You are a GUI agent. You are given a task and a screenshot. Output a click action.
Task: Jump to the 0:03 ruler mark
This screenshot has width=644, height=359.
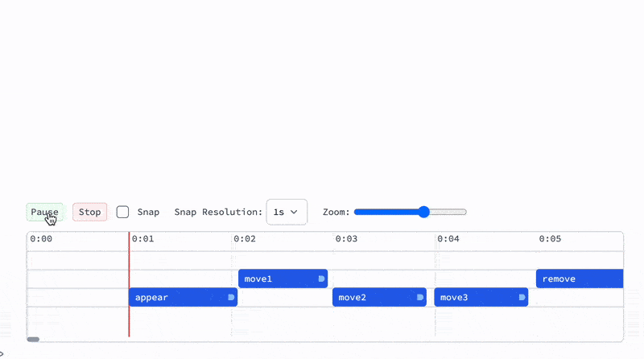coord(346,239)
